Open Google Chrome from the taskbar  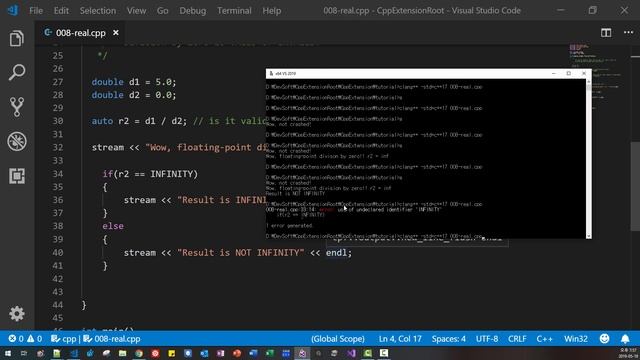point(139,353)
